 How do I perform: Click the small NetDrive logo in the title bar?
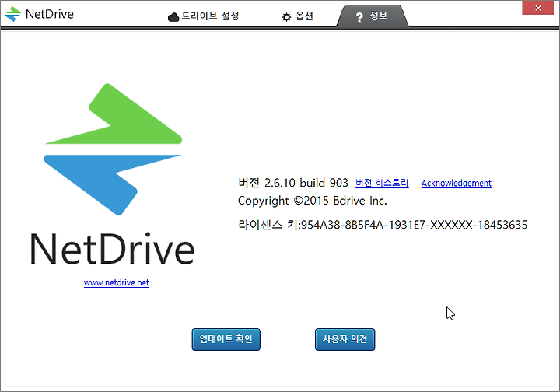click(x=13, y=14)
